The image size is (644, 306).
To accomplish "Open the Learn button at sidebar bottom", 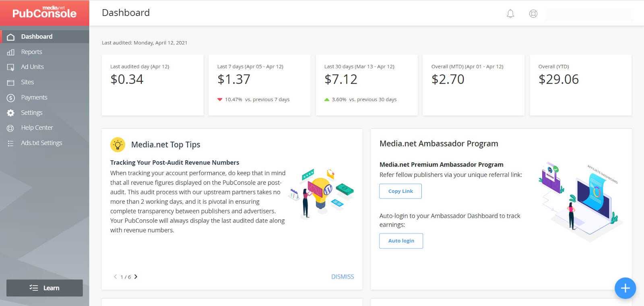I will 45,288.
